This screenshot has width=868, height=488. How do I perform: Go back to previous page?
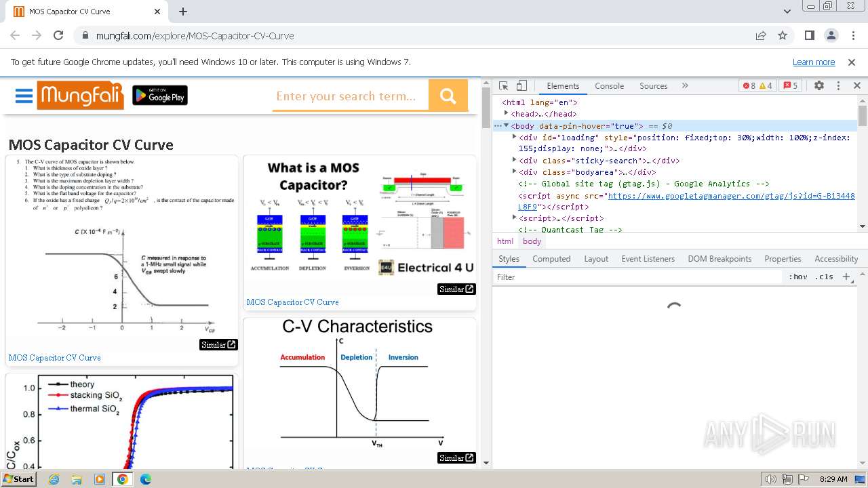click(15, 35)
